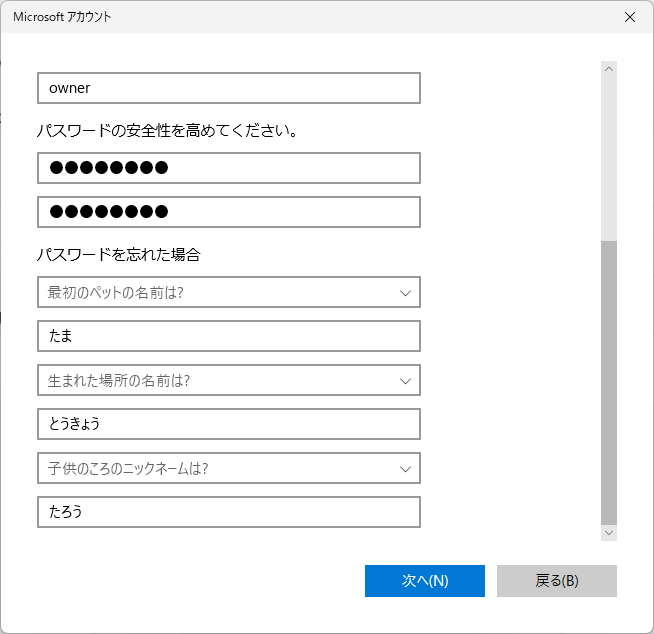The width and height of the screenshot is (654, 634).
Task: Click the Microsoft アカウント window title
Action: [62, 17]
